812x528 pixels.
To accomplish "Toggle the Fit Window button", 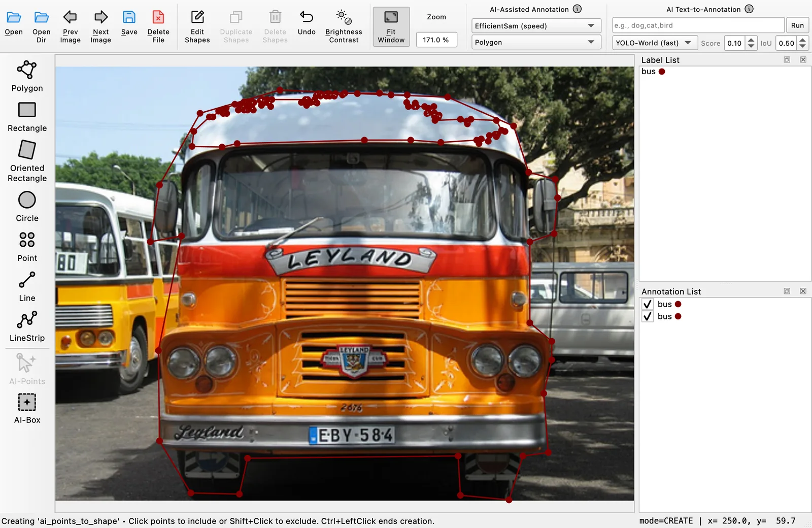I will pos(391,27).
